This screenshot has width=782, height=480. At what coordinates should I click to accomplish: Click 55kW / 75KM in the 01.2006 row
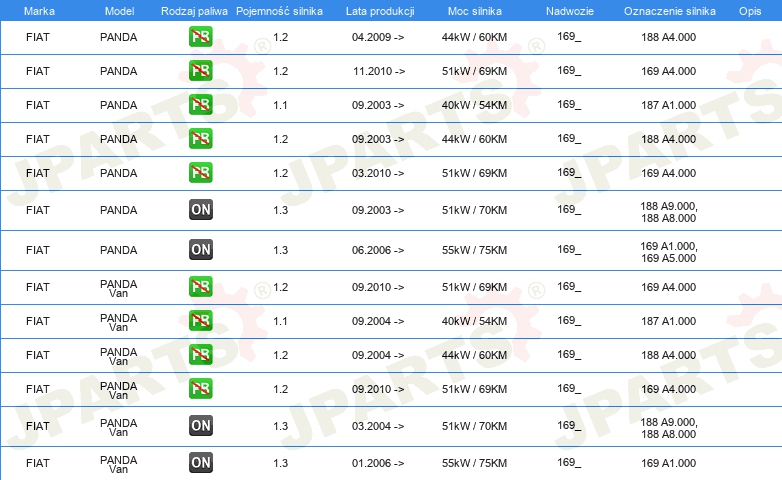pyautogui.click(x=474, y=463)
